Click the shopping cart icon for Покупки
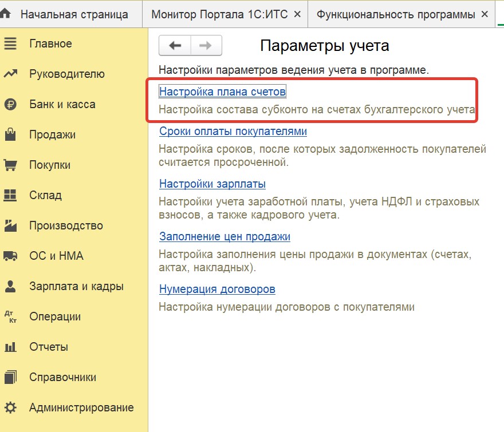Viewport: 504px width, 432px height. tap(10, 165)
